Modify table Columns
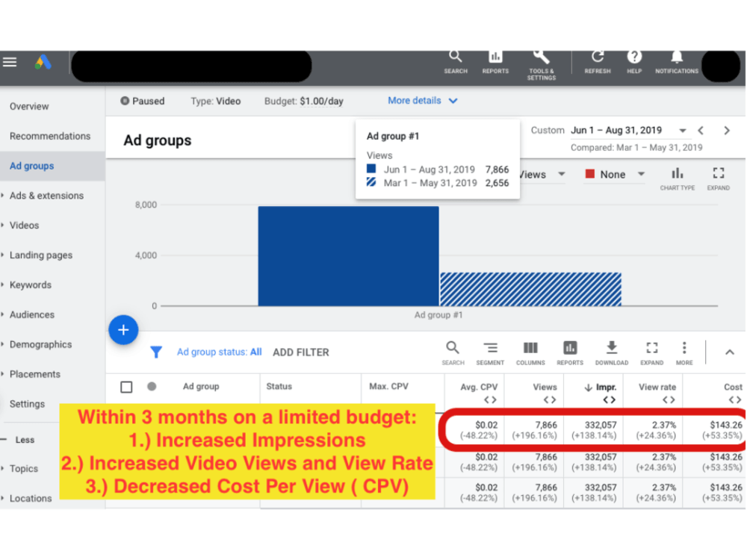 [x=530, y=353]
